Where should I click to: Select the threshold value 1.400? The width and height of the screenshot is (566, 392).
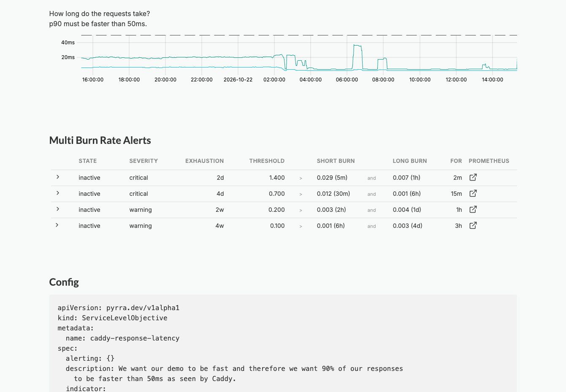click(x=277, y=178)
